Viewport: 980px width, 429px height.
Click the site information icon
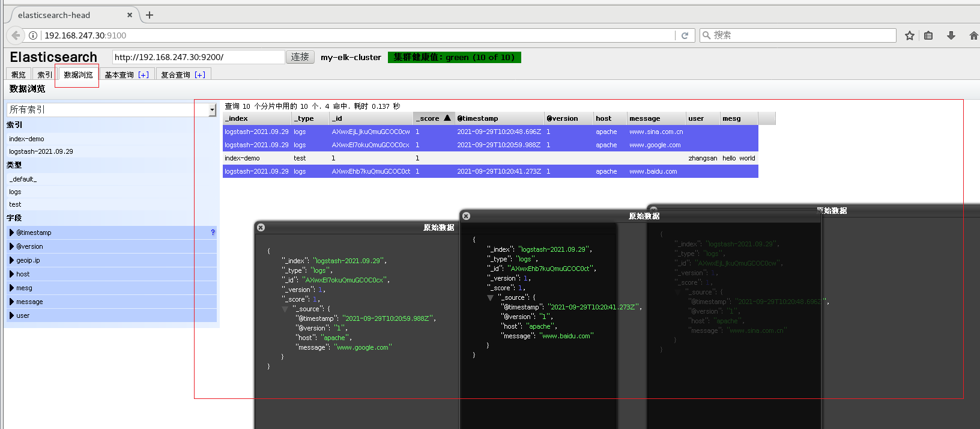pyautogui.click(x=33, y=35)
